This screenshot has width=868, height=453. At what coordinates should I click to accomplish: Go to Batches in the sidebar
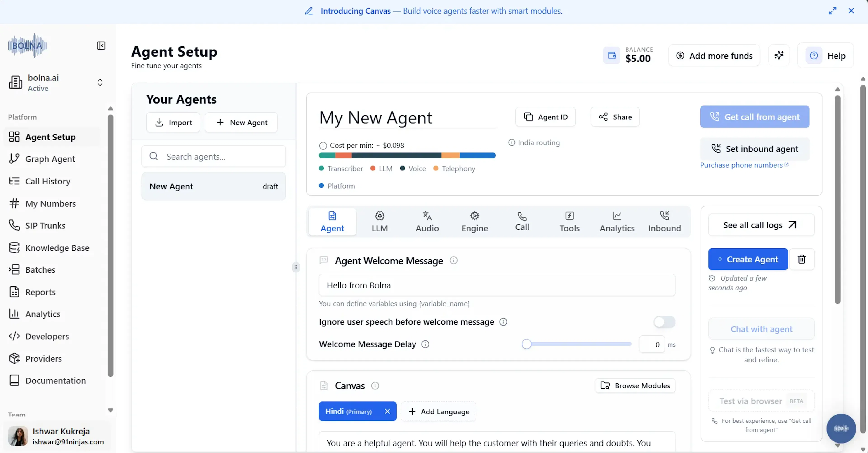coord(52,270)
